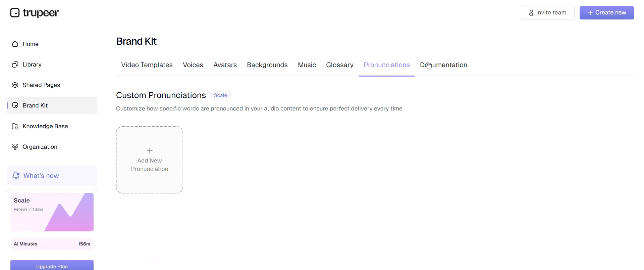Viewport: 644px width, 270px height.
Task: Click the Brand Kit sidebar icon
Action: point(15,105)
